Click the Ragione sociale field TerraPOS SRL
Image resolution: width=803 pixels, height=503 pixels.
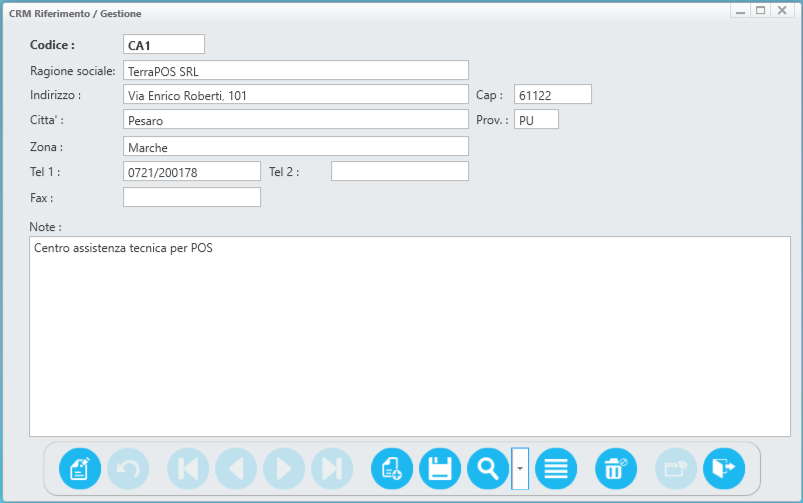point(296,70)
